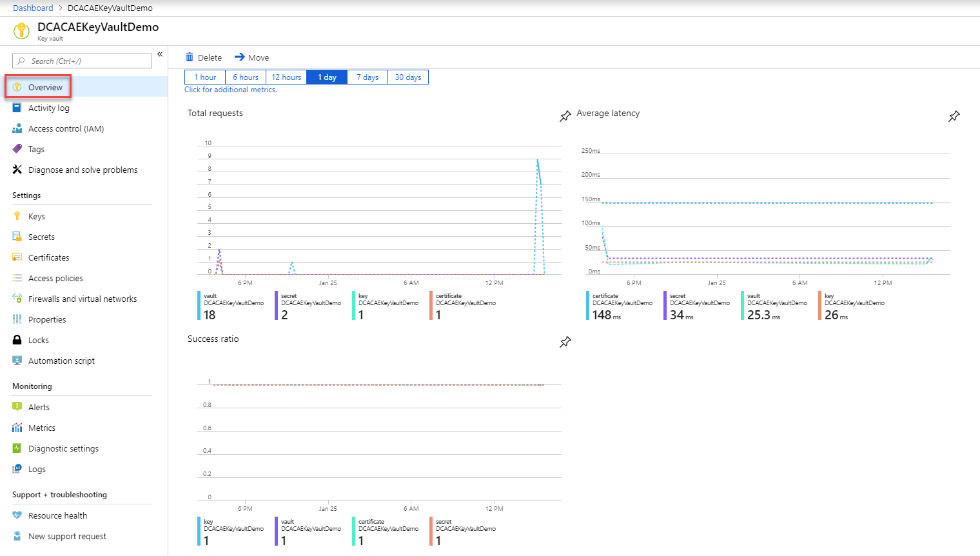Click the Move arrow icon
This screenshot has width=980, height=556.
(x=239, y=57)
